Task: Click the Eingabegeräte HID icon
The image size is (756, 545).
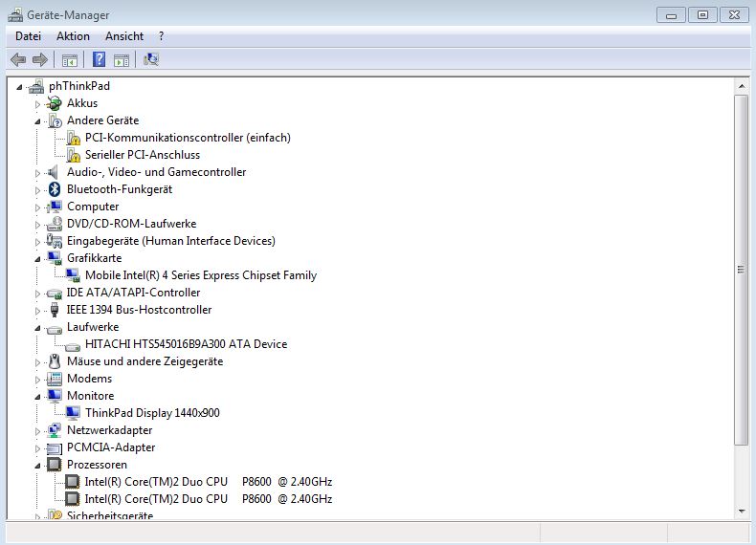Action: [x=54, y=241]
